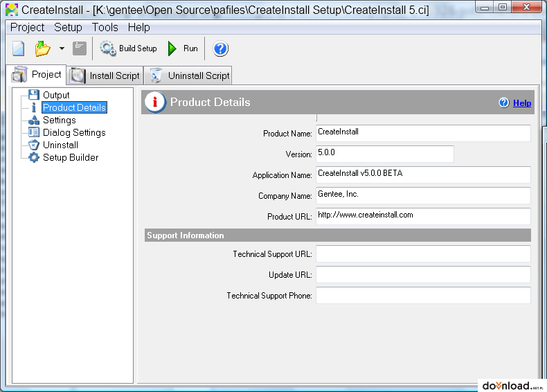This screenshot has height=392, width=547.
Task: Click the Save project toolbar icon
Action: coord(80,48)
